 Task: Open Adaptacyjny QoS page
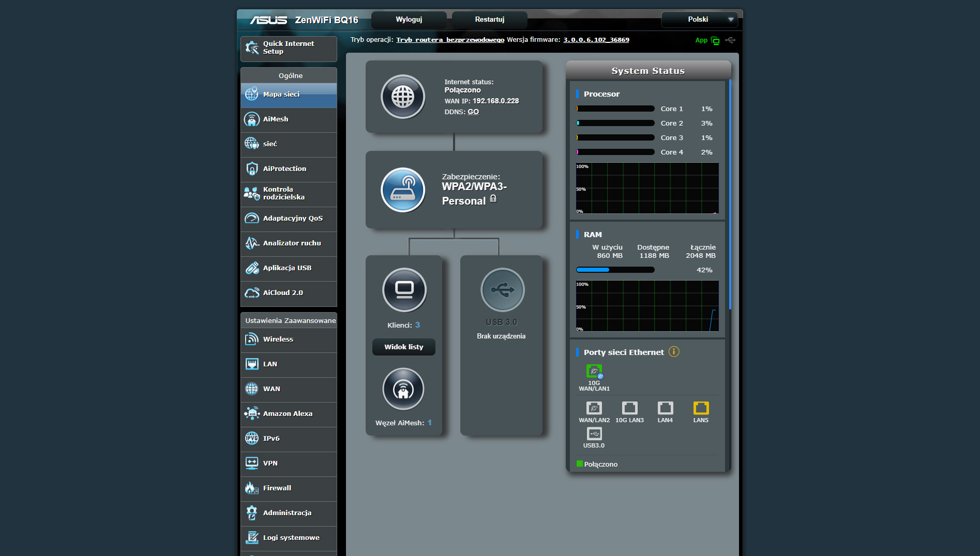click(x=289, y=219)
